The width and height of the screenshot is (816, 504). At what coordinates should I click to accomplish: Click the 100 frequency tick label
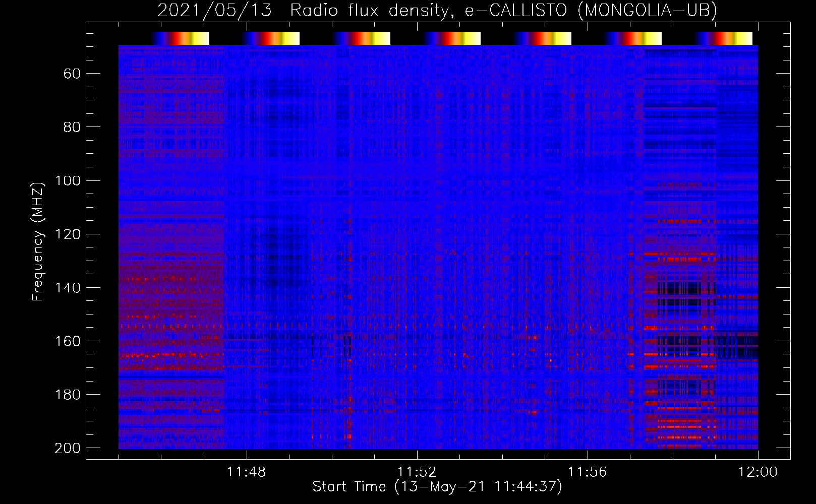68,181
